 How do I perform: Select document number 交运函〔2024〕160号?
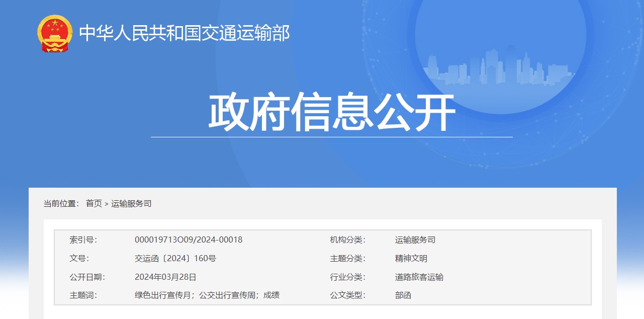click(x=175, y=258)
